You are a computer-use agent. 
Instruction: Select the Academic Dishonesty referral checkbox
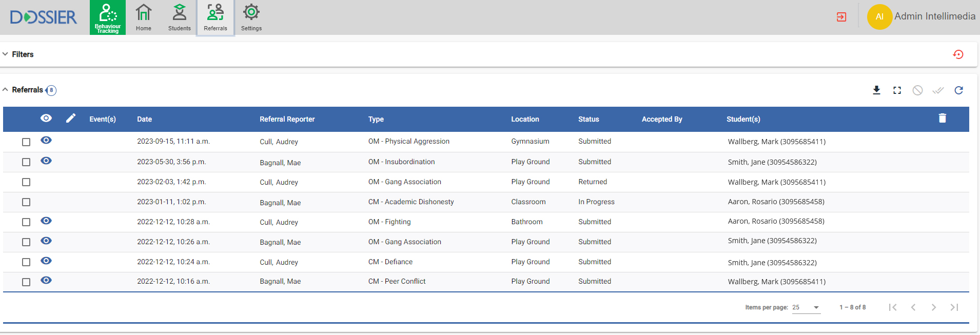tap(26, 202)
